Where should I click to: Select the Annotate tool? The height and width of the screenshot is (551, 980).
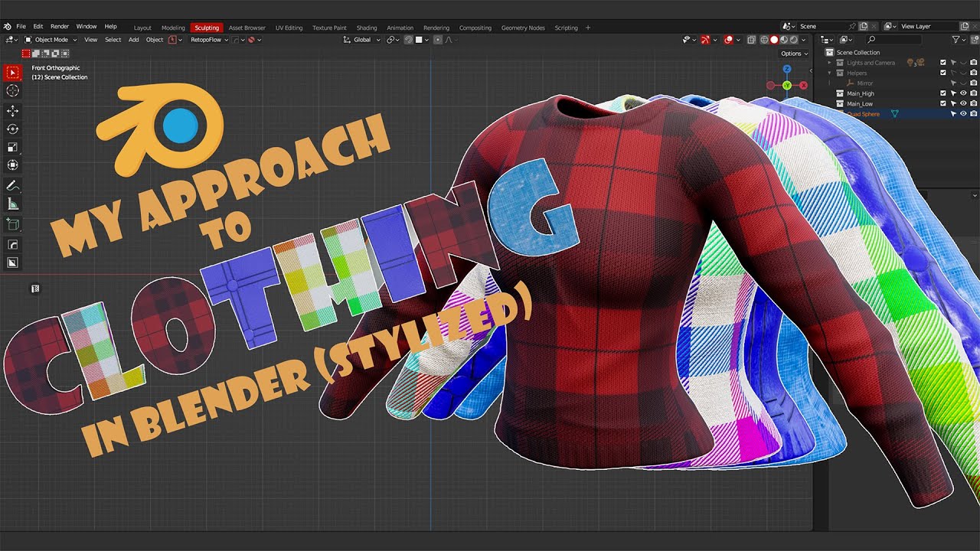[x=12, y=185]
